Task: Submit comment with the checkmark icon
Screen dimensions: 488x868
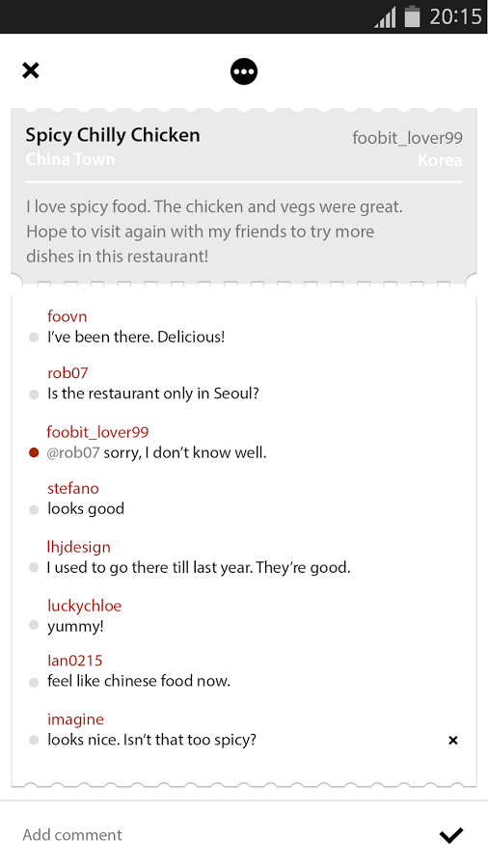Action: [451, 835]
